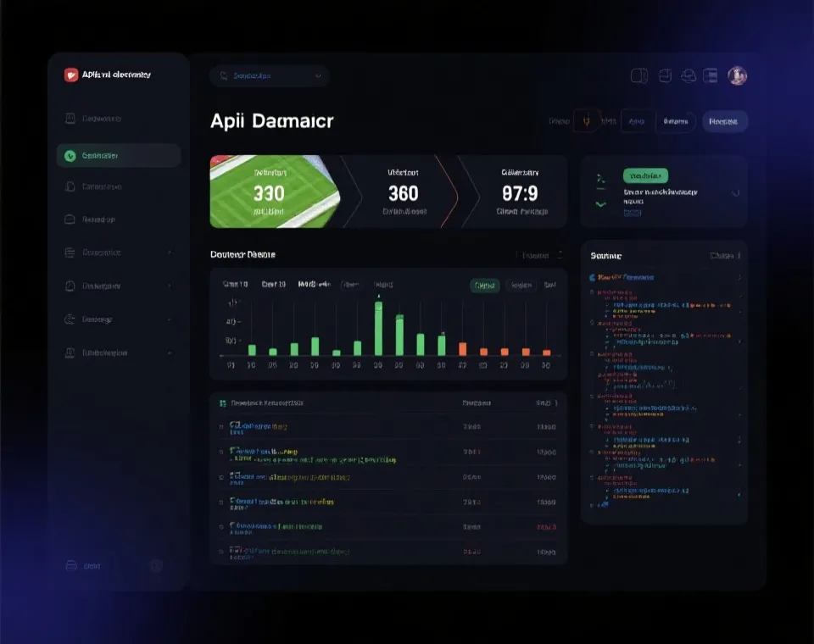Toggle the table header select-all checkbox
814x644 pixels.
[x=222, y=403]
